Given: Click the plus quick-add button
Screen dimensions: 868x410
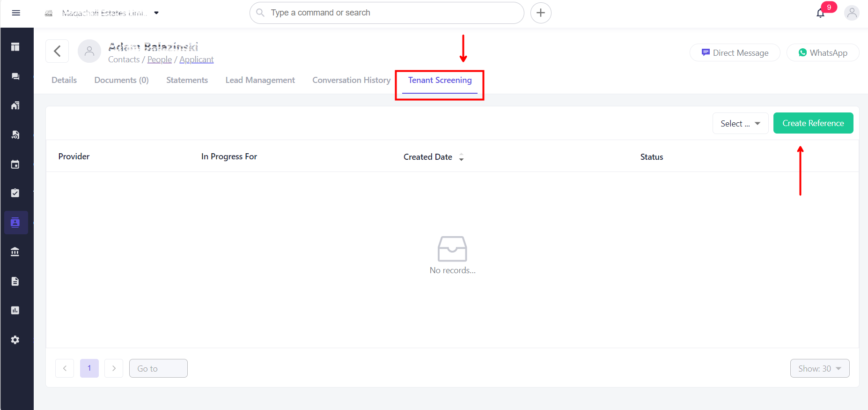Looking at the screenshot, I should 541,13.
